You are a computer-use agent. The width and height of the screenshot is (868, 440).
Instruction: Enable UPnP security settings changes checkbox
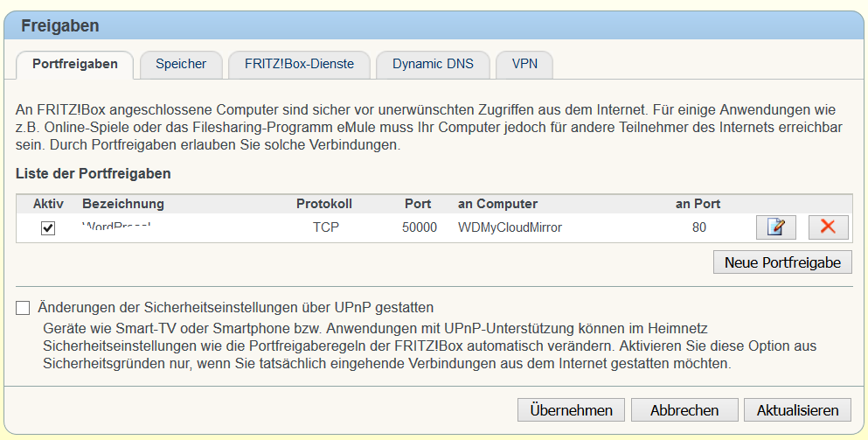[x=23, y=308]
